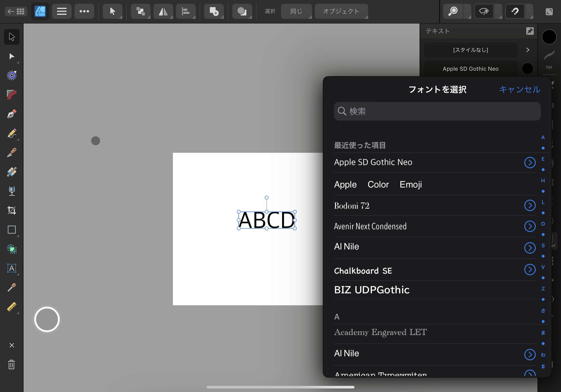Expand recent Al Nile font styles
Screen dimensions: 561x392
(530, 248)
